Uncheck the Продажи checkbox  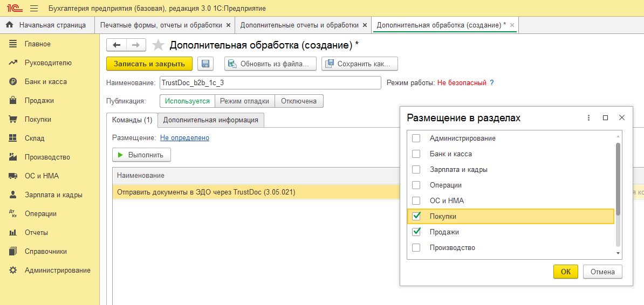tap(416, 232)
